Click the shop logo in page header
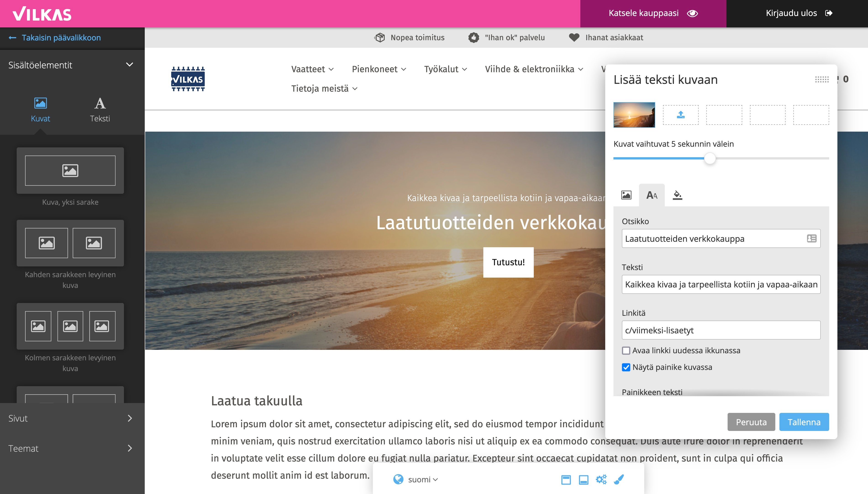868x494 pixels. pyautogui.click(x=188, y=79)
